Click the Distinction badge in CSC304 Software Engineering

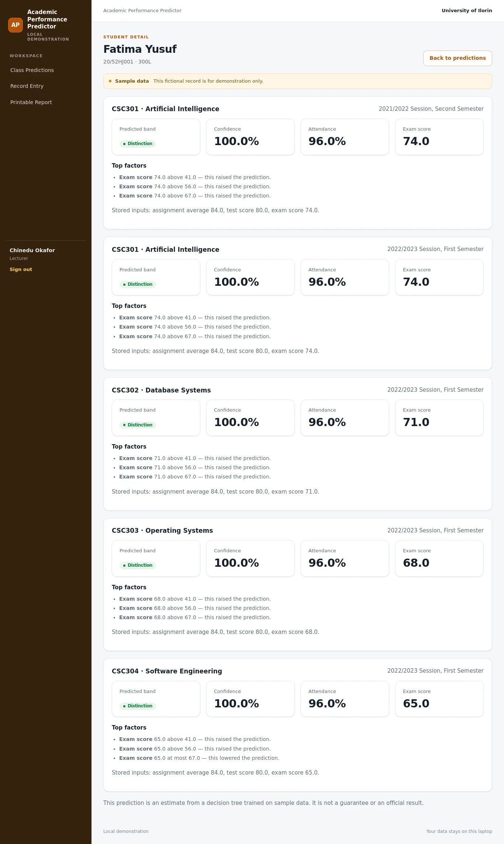coord(138,706)
